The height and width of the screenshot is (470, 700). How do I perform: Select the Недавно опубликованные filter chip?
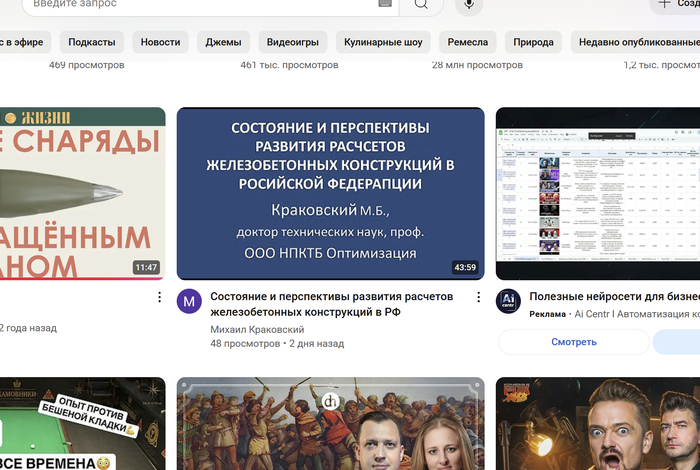click(636, 42)
